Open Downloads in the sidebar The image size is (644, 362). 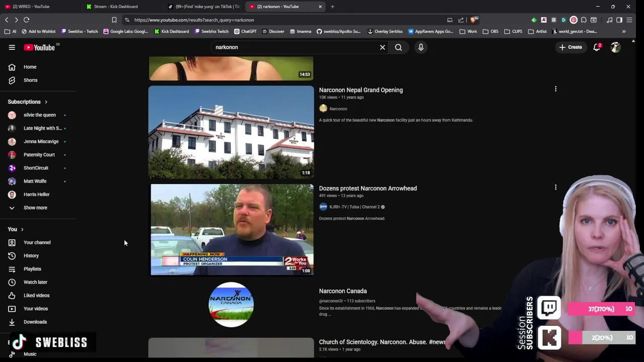coord(35,322)
